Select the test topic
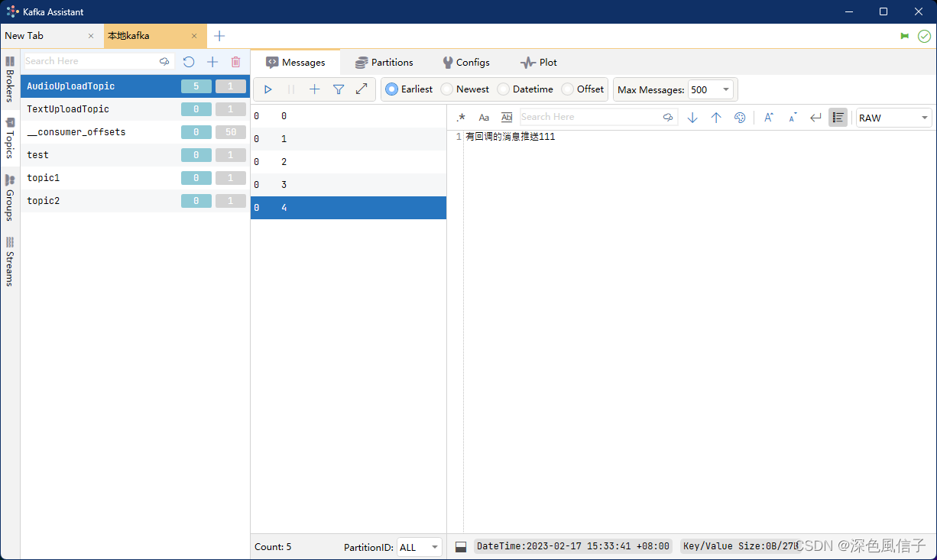Viewport: 937px width, 560px height. [x=135, y=155]
